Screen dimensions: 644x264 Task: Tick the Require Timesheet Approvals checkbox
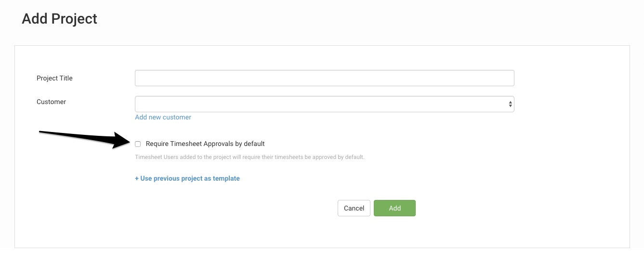pyautogui.click(x=138, y=144)
